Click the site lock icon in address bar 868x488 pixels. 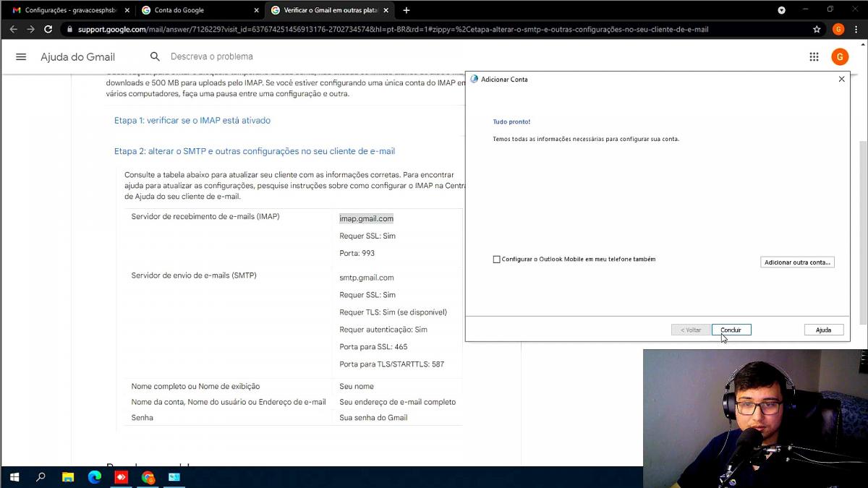click(x=69, y=30)
